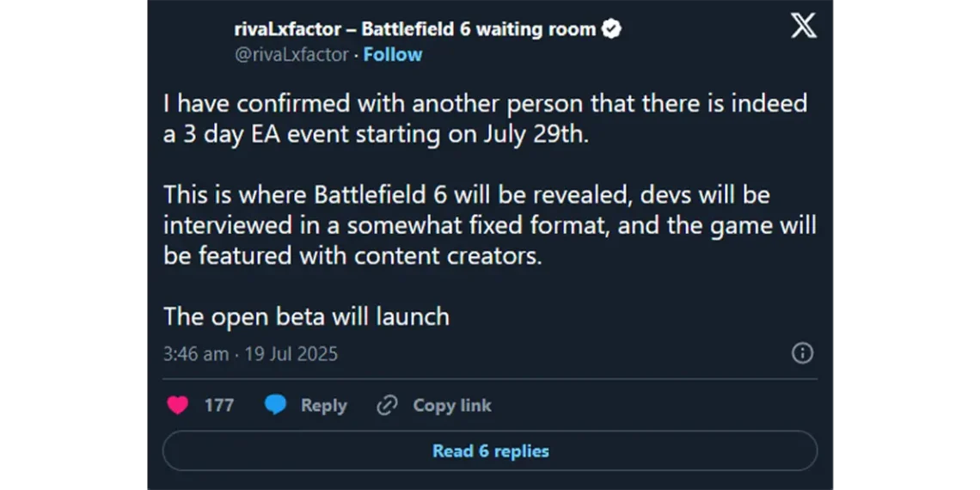Click the 19 Jul 2025 date
This screenshot has width=980, height=490.
[291, 354]
